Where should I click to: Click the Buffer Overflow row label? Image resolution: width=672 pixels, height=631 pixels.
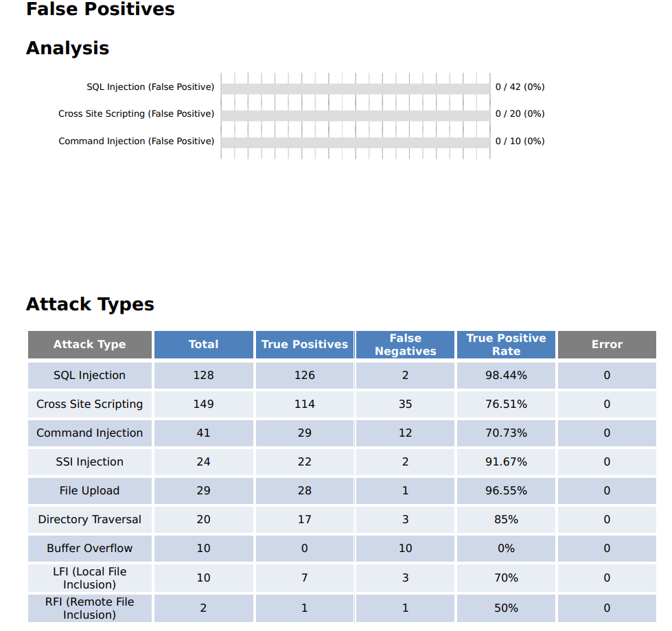[x=90, y=549]
